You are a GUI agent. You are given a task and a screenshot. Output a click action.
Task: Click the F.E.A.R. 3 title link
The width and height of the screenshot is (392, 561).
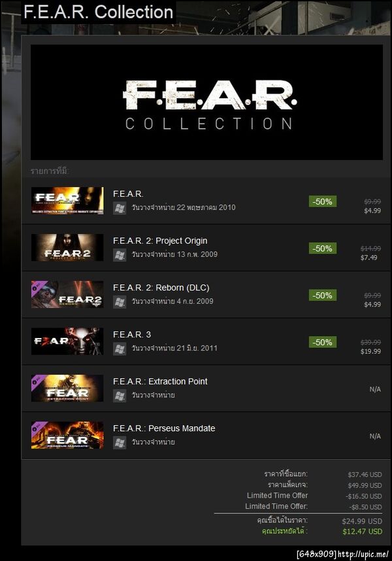click(132, 335)
